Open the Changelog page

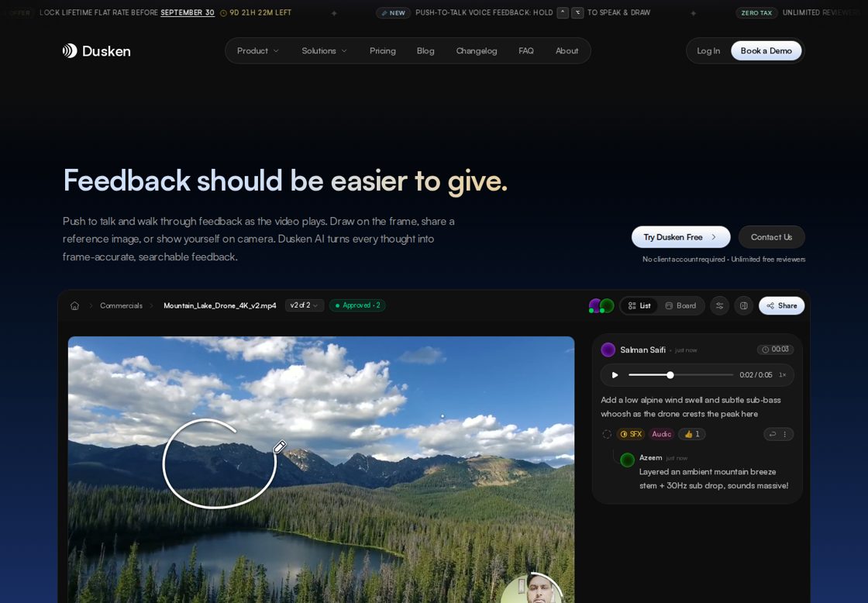tap(477, 51)
